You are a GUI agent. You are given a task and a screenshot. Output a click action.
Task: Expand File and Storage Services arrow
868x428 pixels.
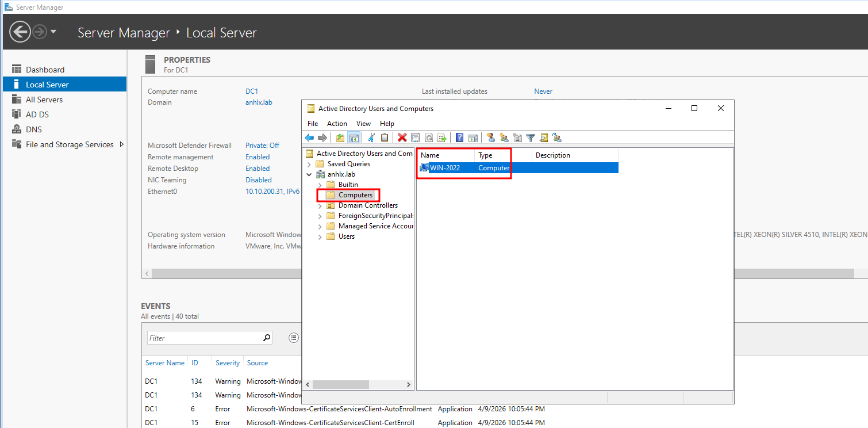click(x=121, y=144)
